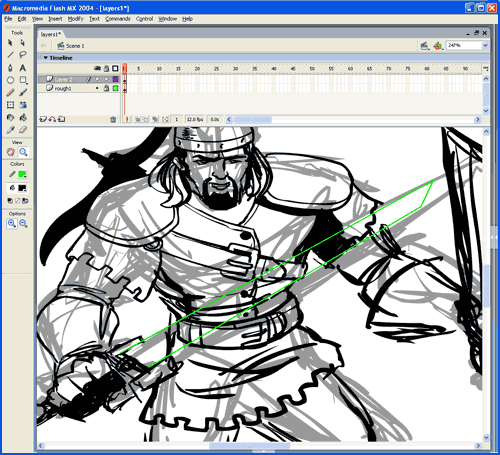Click the Insert Layer icon

point(43,119)
